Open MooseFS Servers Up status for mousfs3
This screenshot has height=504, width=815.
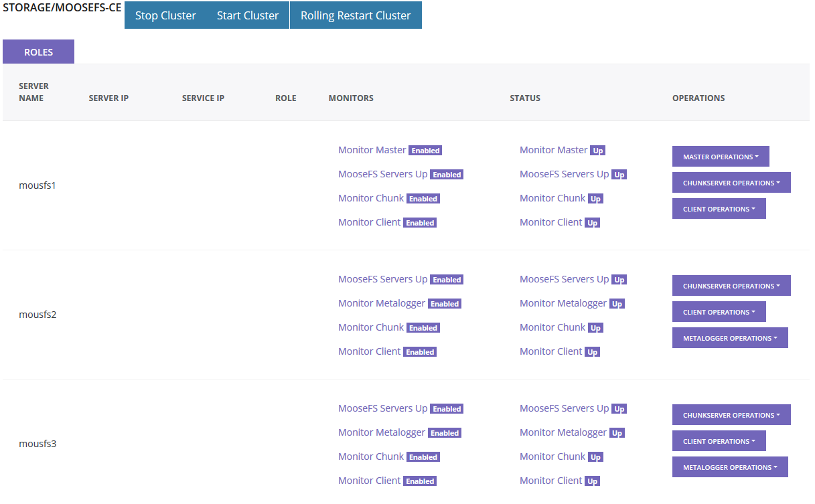565,408
